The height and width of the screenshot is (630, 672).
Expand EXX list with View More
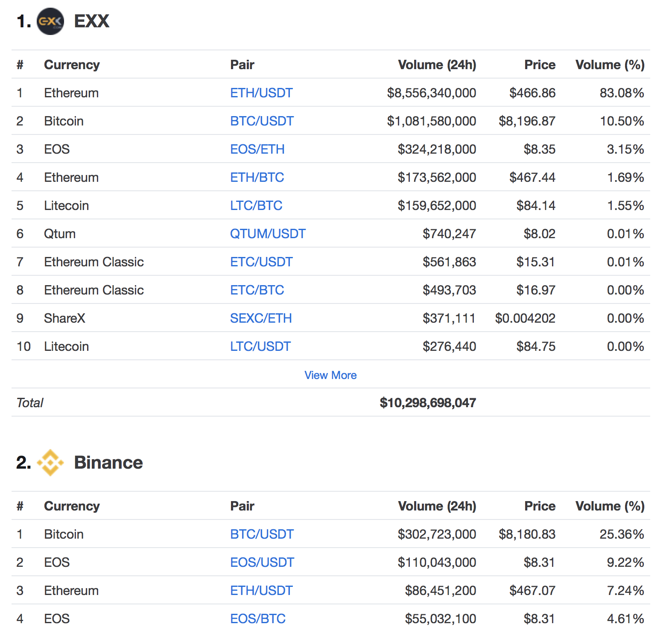click(x=330, y=375)
